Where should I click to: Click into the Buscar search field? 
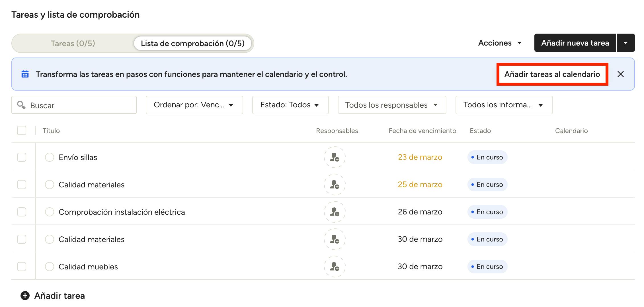(80, 105)
